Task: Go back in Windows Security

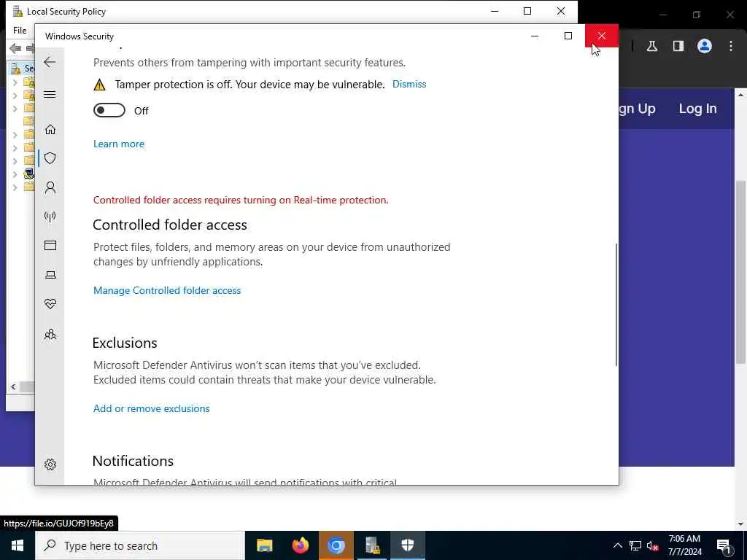Action: click(50, 62)
